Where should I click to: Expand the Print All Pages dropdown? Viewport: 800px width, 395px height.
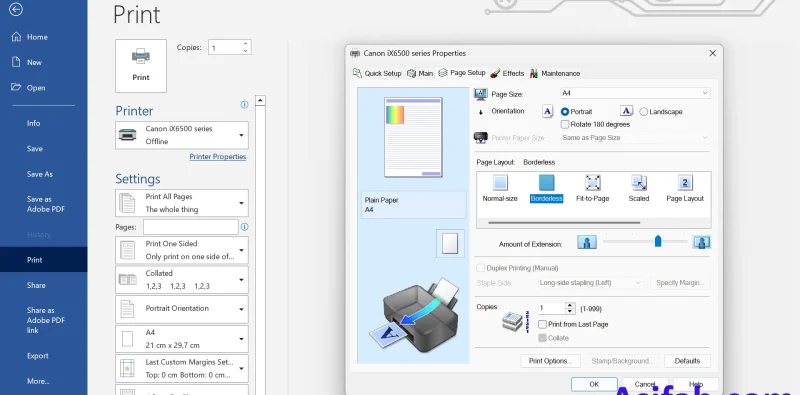[182, 203]
